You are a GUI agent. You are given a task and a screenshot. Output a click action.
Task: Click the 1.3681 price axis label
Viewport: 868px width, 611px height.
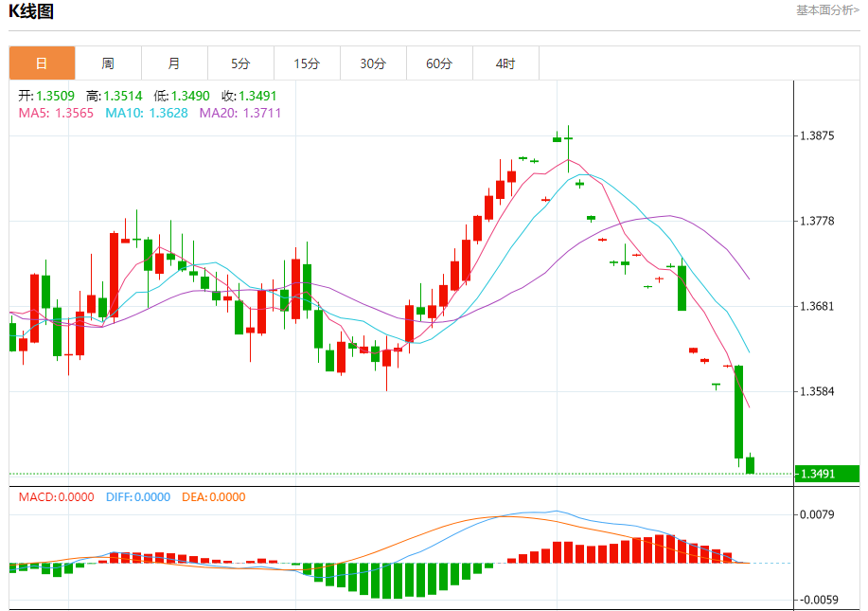click(817, 306)
